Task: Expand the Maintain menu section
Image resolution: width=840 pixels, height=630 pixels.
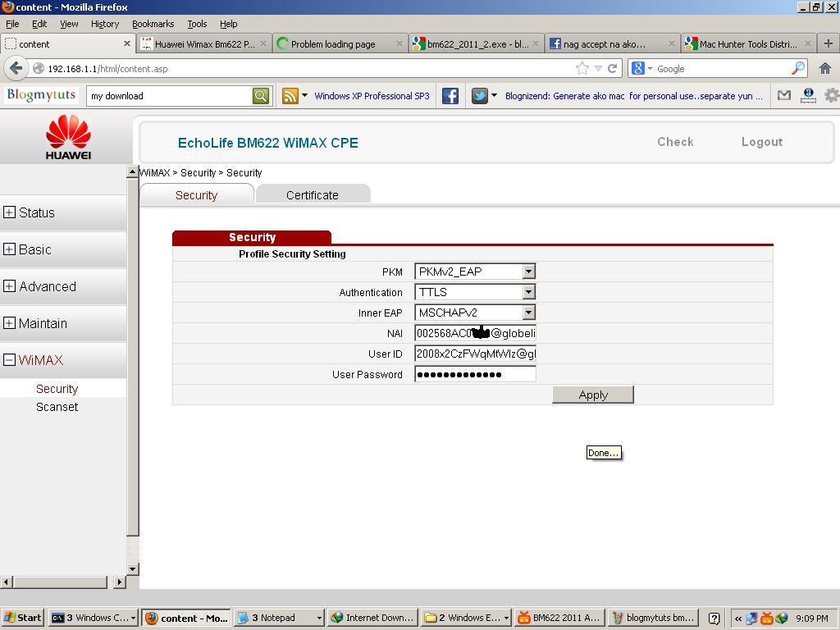Action: click(x=9, y=323)
